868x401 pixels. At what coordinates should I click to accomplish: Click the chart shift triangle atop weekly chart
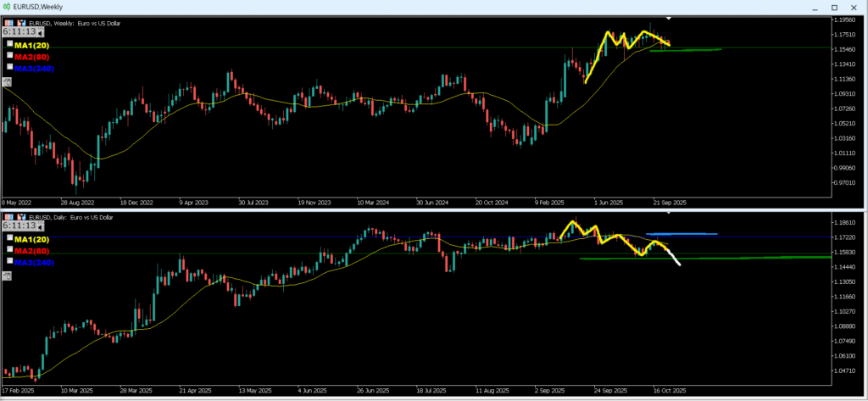tap(668, 18)
